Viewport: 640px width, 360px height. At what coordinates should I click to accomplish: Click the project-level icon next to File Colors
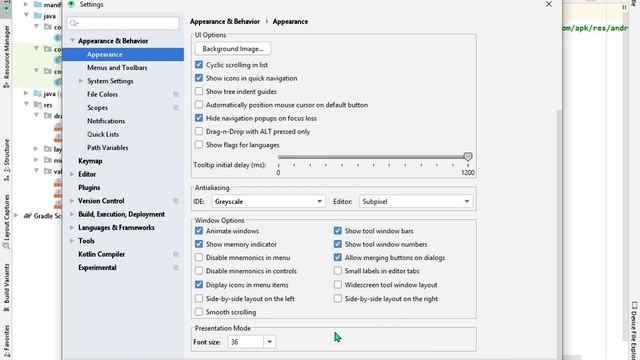[176, 94]
